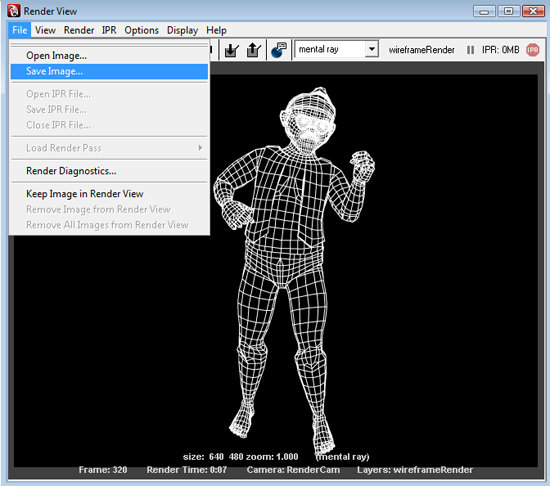
Task: Open the render diagnostics info bubble icon
Action: 279,50
